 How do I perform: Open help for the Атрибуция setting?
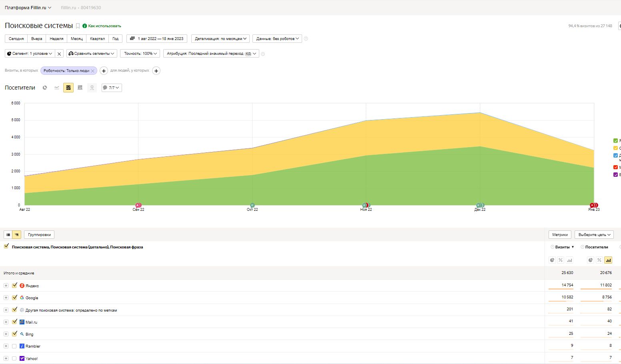[x=263, y=54]
